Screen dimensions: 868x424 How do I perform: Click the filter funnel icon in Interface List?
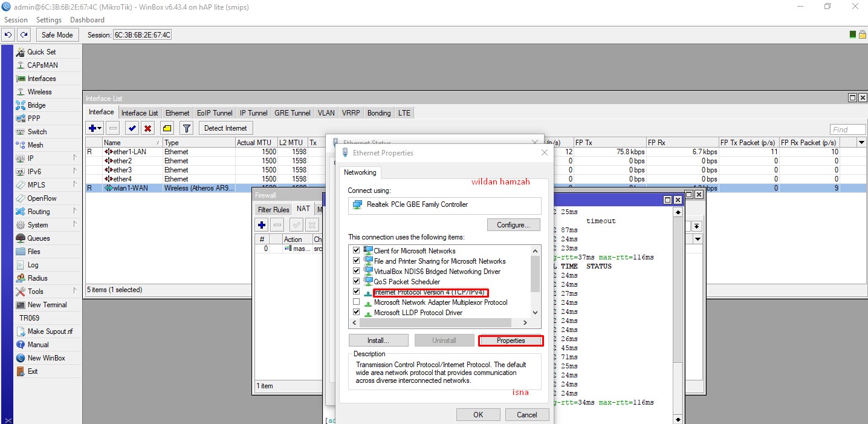click(x=187, y=128)
